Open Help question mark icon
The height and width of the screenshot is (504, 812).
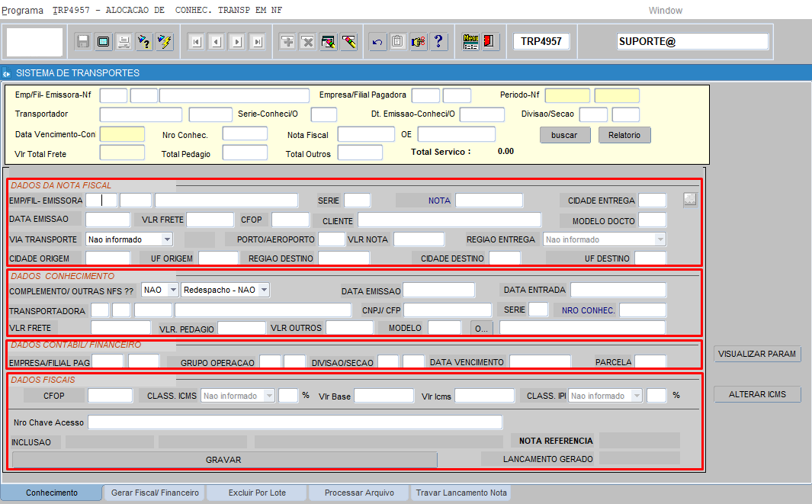tap(438, 41)
